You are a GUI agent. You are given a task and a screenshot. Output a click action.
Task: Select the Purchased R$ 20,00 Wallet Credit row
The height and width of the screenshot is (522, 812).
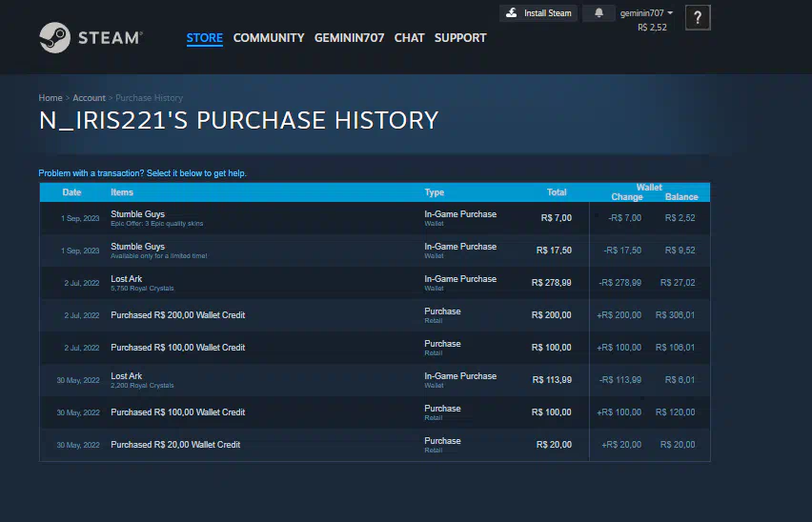coord(315,445)
